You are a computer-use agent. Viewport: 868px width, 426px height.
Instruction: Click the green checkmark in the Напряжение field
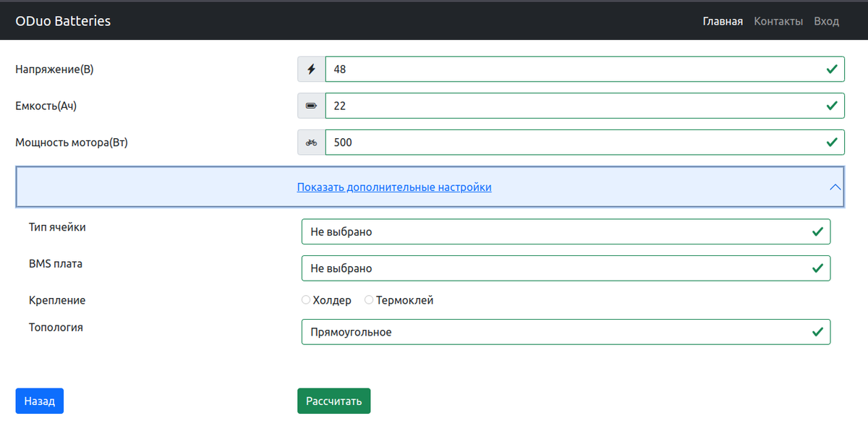coord(830,69)
